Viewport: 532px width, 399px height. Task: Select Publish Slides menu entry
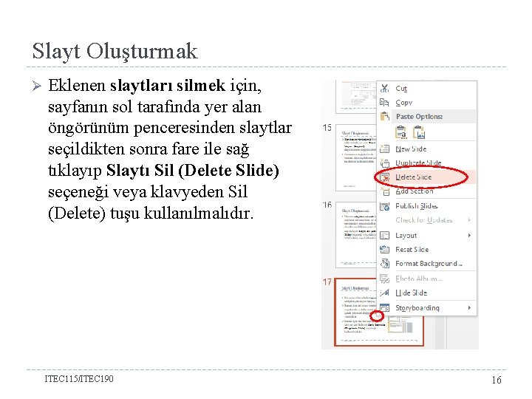pyautogui.click(x=427, y=206)
